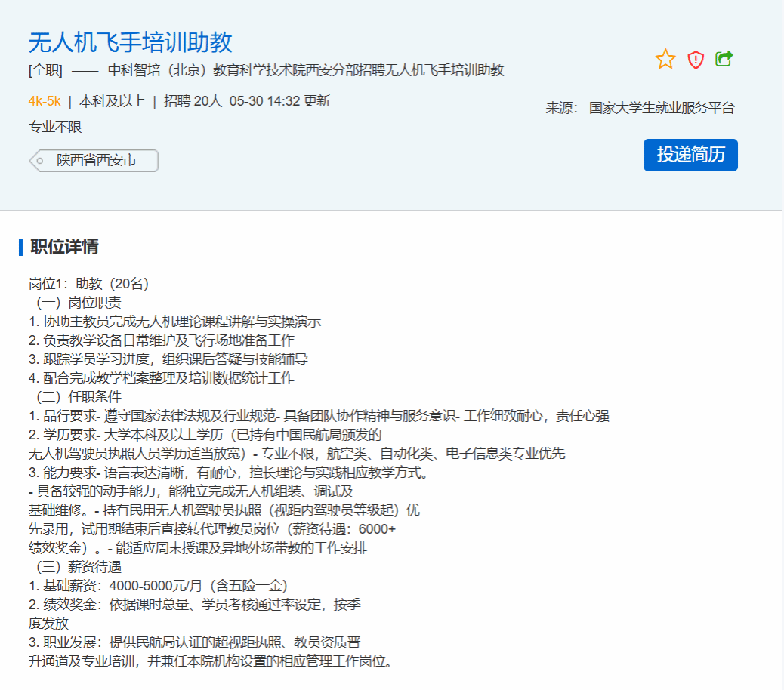Image resolution: width=784 pixels, height=690 pixels.
Task: Favorite this job with the star icon
Action: (x=665, y=60)
